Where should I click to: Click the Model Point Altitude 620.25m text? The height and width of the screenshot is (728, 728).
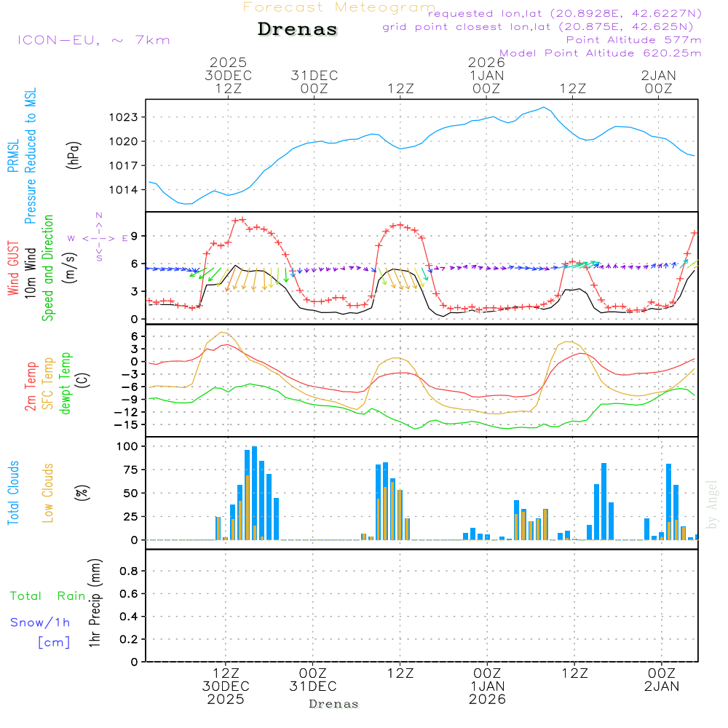click(x=601, y=53)
